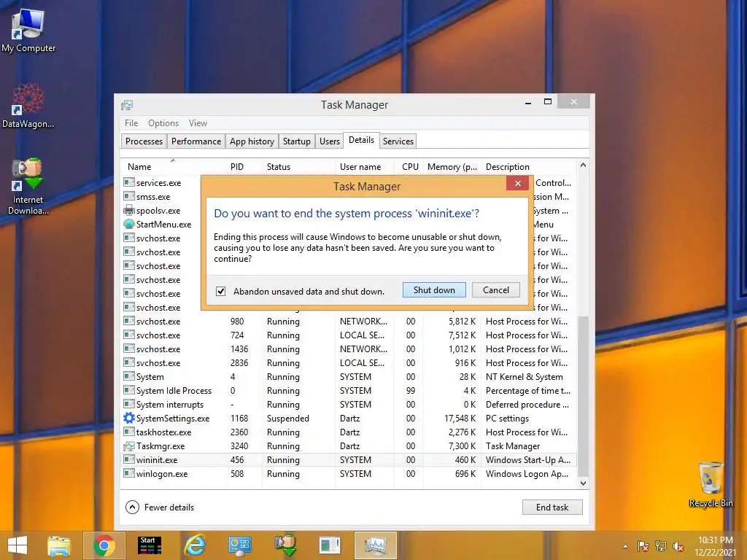Click the System Idle Process icon
747x560 pixels.
[128, 391]
